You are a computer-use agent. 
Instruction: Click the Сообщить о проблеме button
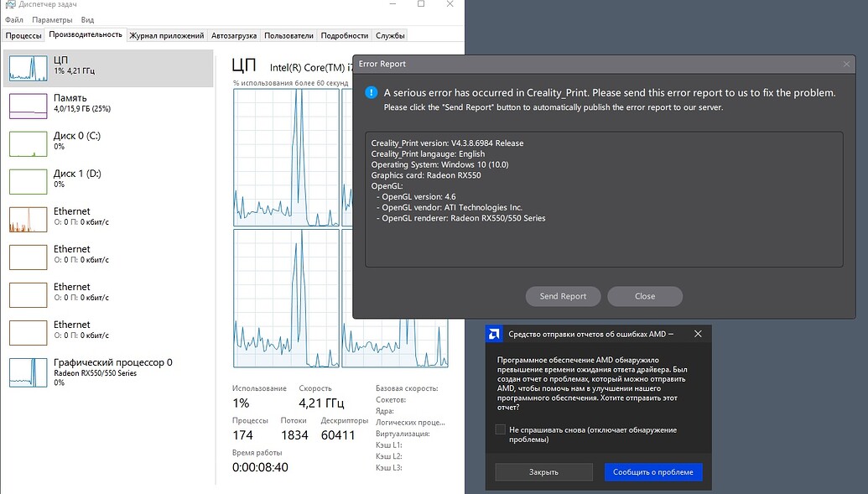(x=653, y=471)
